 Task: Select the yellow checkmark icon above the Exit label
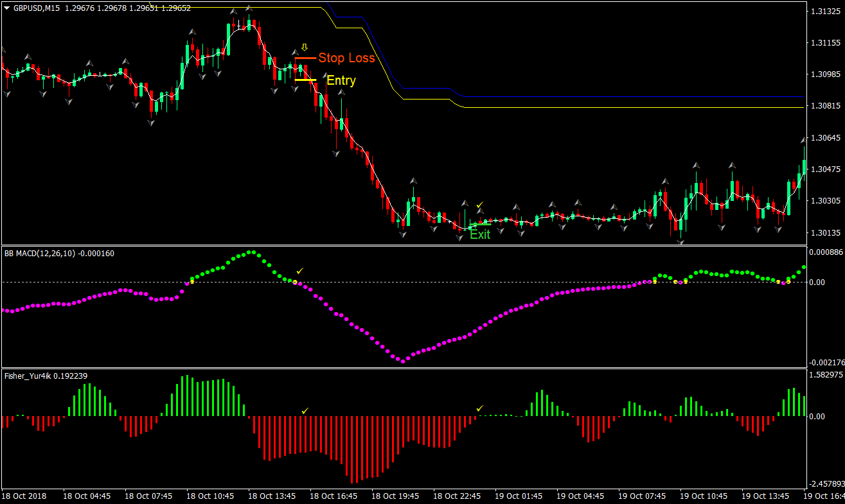[x=479, y=204]
